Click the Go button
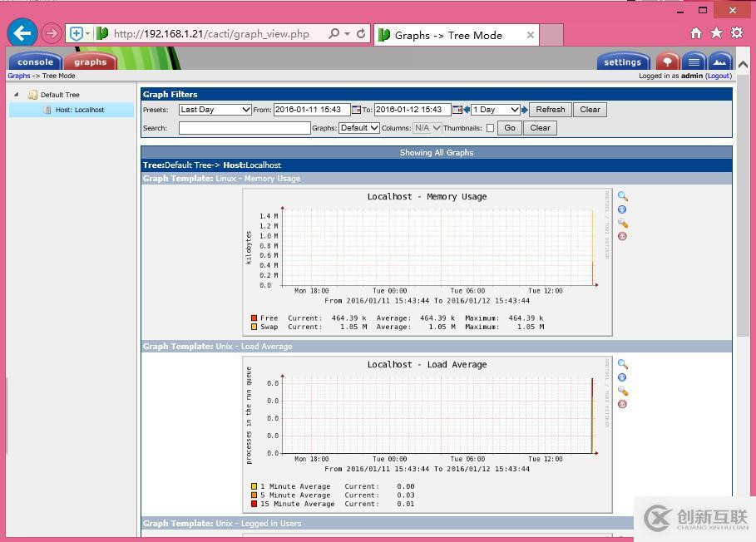756x542 pixels. (510, 128)
